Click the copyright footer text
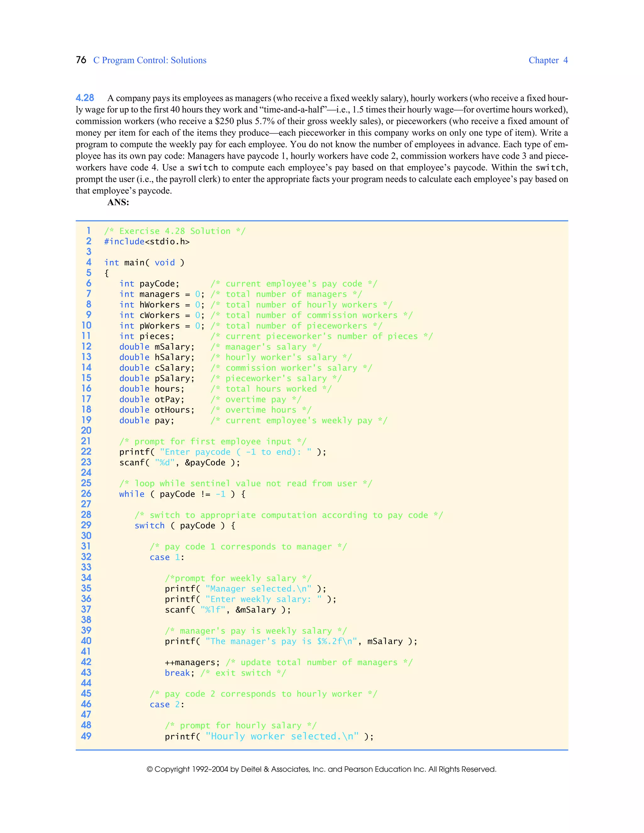 (x=321, y=769)
